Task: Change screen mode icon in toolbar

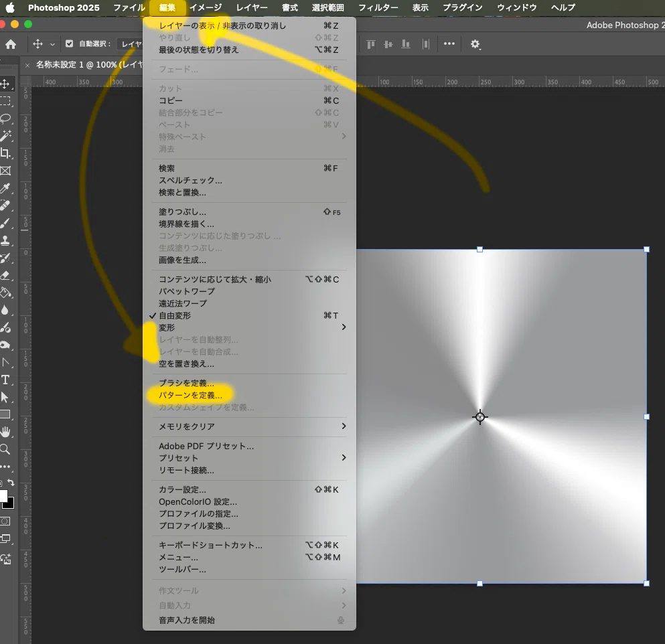Action: point(5,539)
